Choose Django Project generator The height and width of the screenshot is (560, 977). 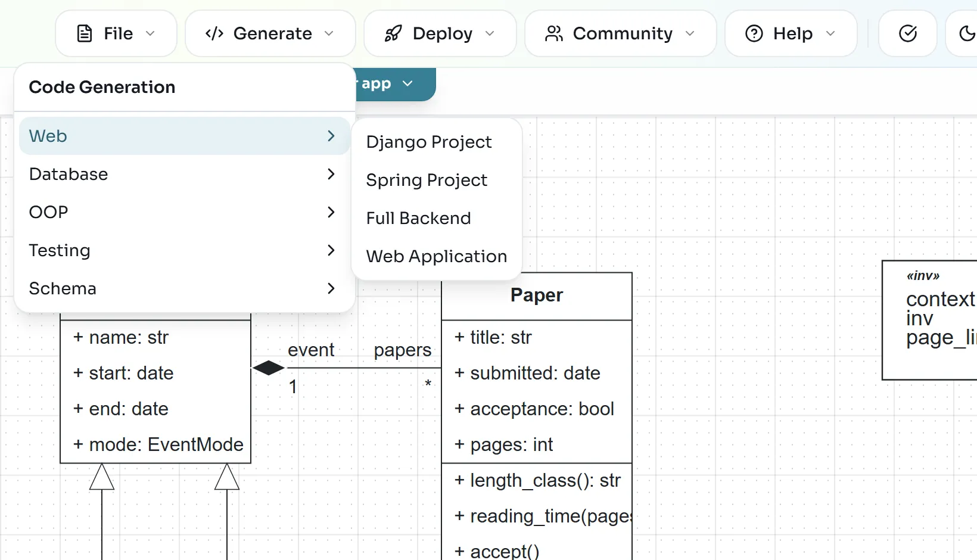pyautogui.click(x=437, y=142)
